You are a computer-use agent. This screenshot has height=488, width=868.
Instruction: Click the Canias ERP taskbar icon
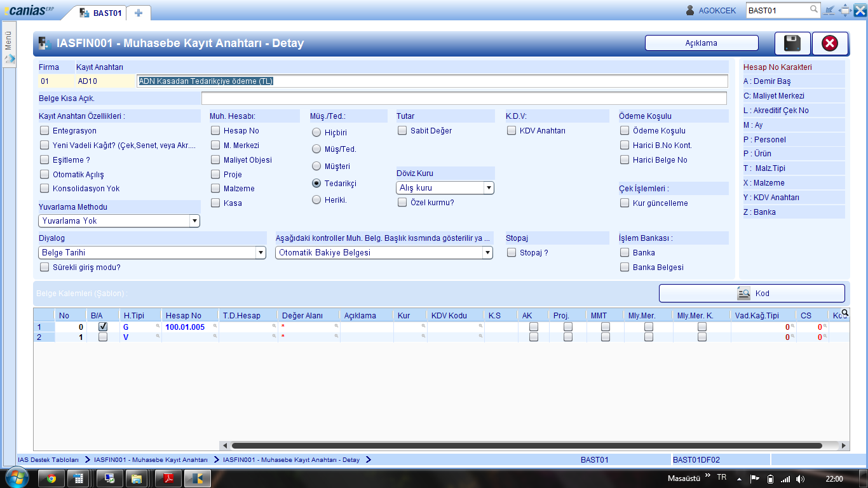198,478
